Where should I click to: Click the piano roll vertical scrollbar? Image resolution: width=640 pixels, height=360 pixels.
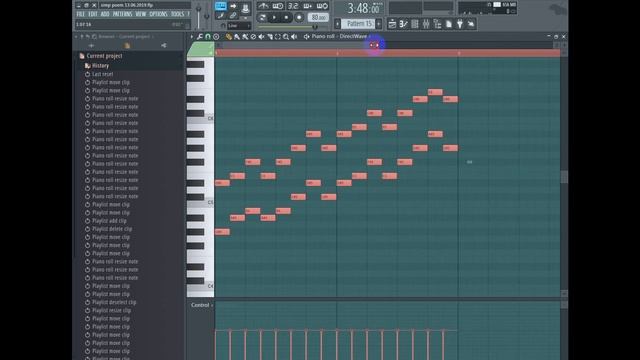[x=564, y=176]
